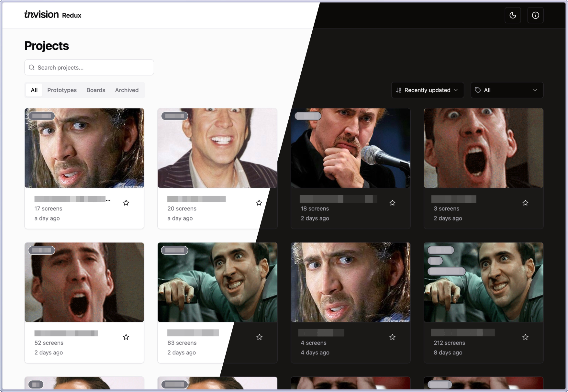568x392 pixels.
Task: Select the All tab
Action: coord(34,90)
